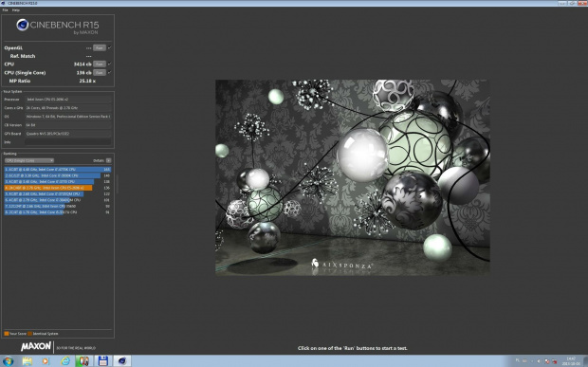Viewport: 588px width, 367px height.
Task: Select ranking row 2 Core i7-3930K
Action: [57, 175]
